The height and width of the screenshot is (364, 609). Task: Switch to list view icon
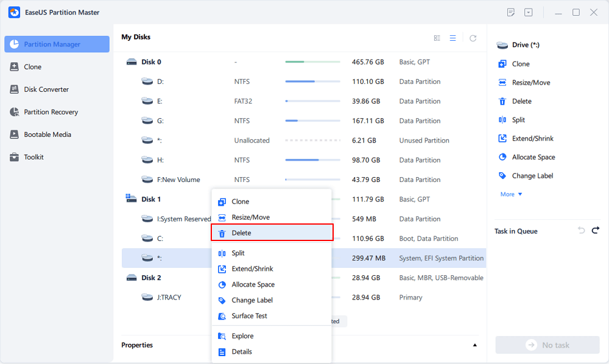pos(452,38)
